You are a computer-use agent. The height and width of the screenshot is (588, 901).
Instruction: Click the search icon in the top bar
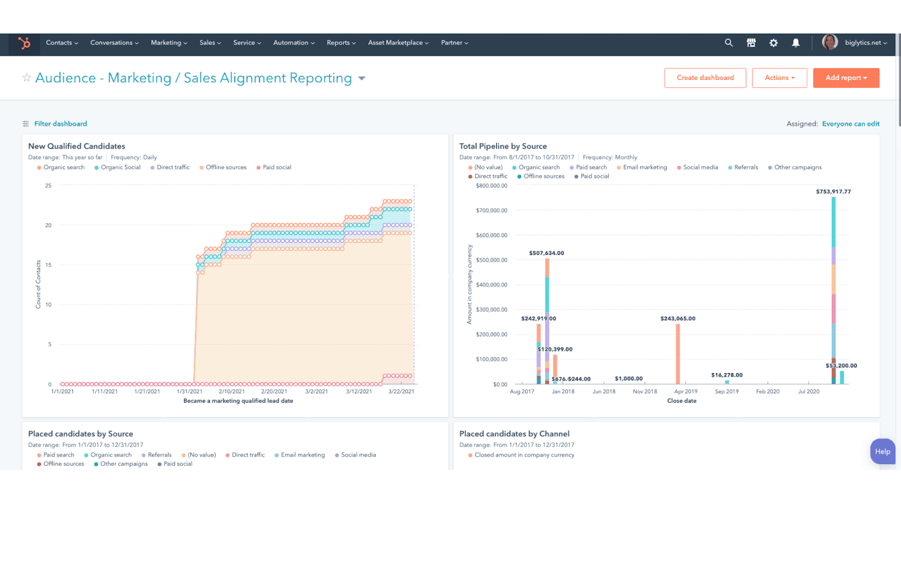(x=729, y=43)
